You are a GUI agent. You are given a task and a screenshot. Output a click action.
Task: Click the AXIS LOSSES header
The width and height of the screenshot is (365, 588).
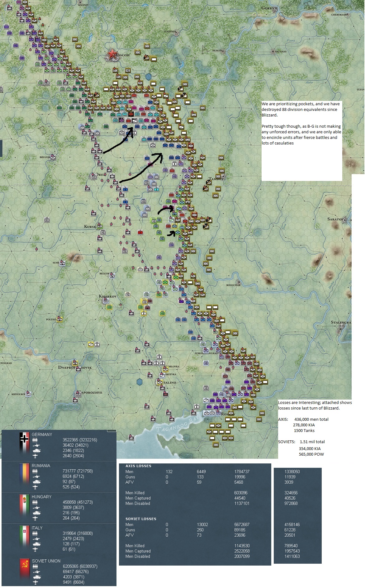(x=138, y=466)
